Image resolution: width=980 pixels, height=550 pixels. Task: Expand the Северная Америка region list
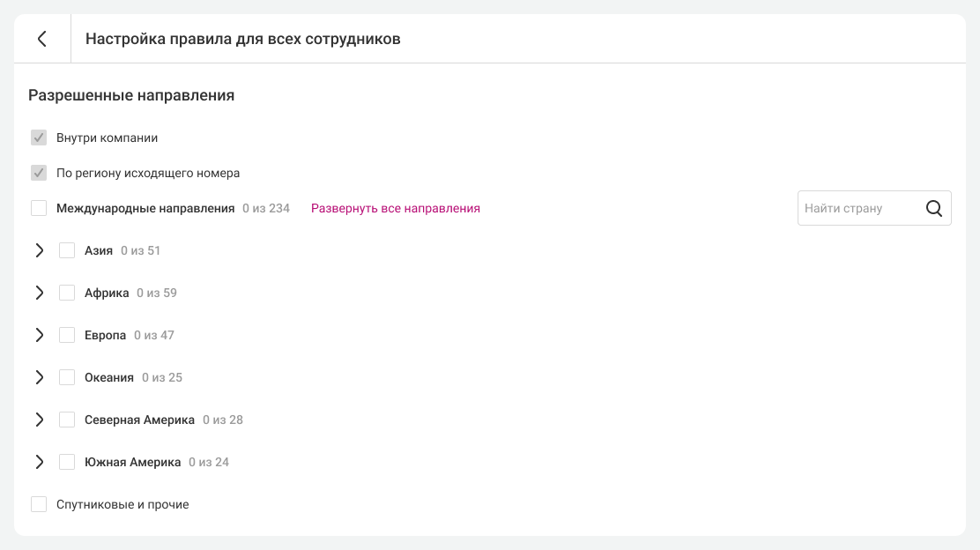[39, 420]
